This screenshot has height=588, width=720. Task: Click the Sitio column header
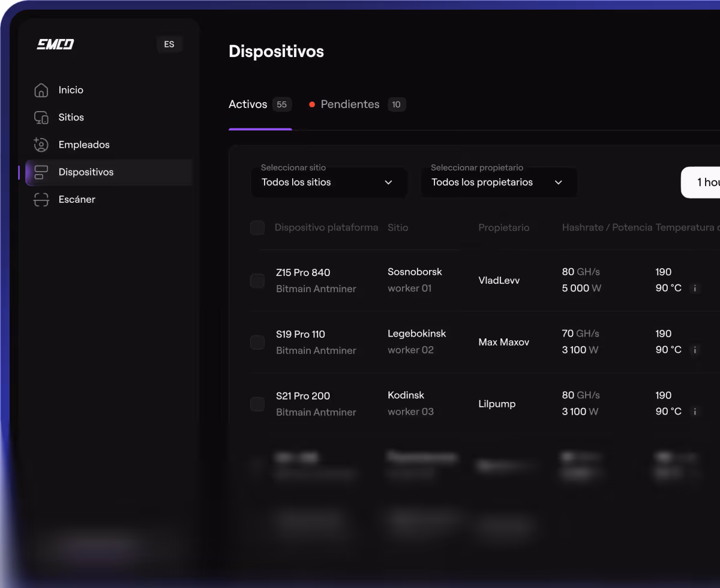(398, 227)
